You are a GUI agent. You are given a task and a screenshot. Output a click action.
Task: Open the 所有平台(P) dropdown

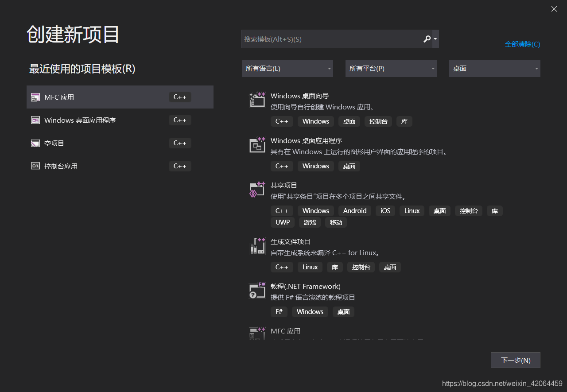(391, 68)
